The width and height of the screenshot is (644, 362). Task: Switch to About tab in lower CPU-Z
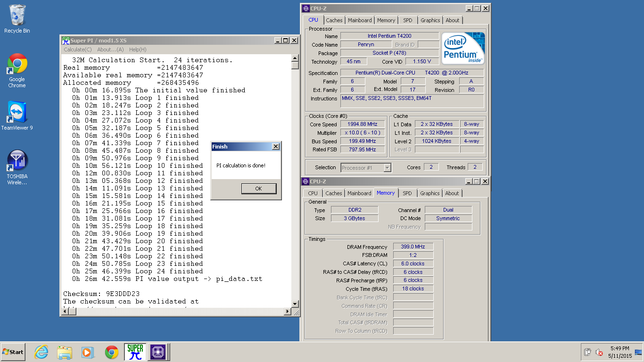pos(452,193)
